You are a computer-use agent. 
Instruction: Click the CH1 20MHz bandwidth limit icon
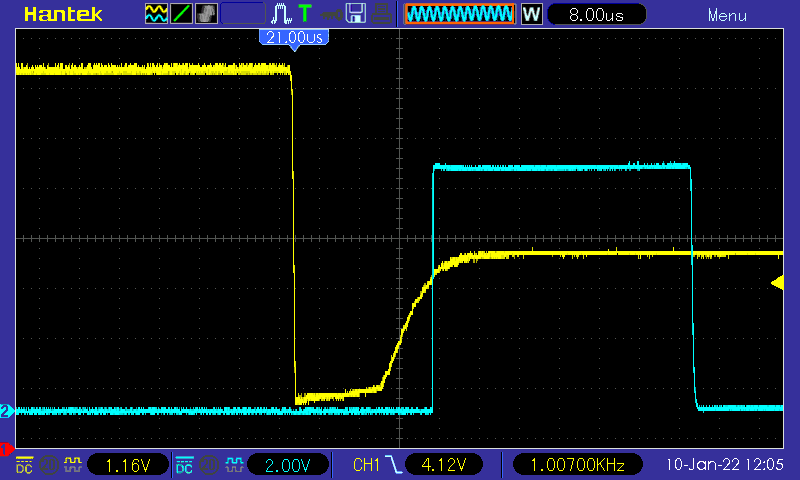click(x=49, y=465)
